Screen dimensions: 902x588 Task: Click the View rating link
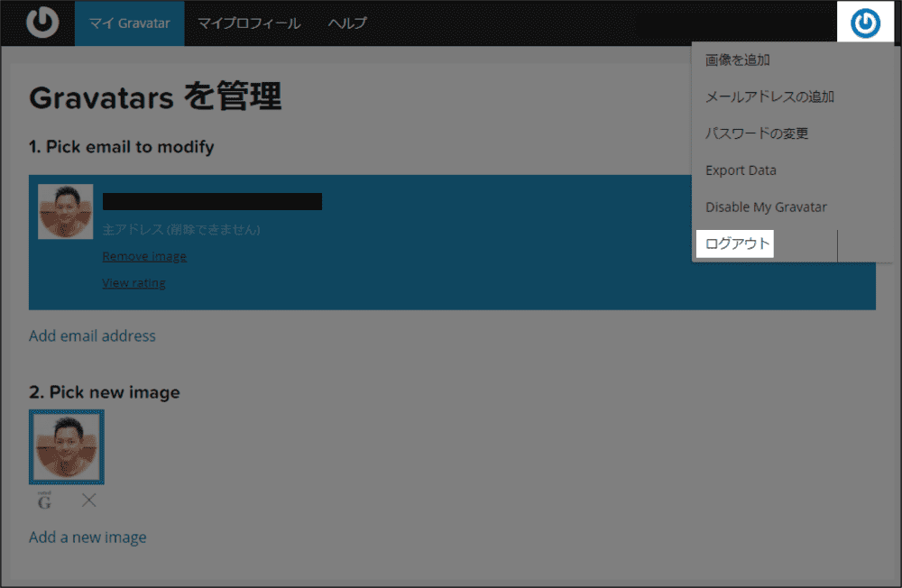point(134,282)
